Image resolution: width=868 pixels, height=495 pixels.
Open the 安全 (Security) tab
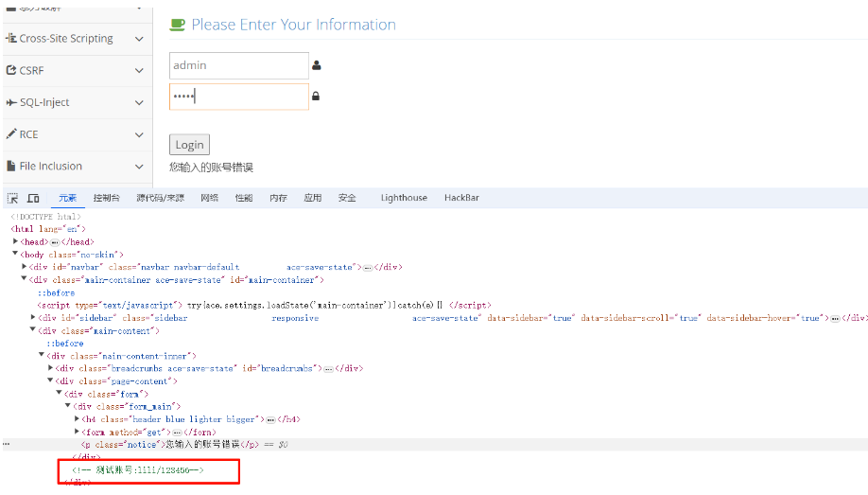click(347, 198)
